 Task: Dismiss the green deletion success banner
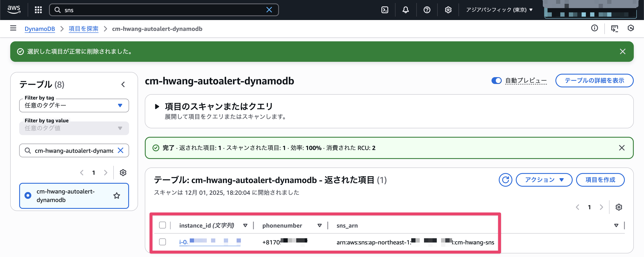click(x=622, y=52)
